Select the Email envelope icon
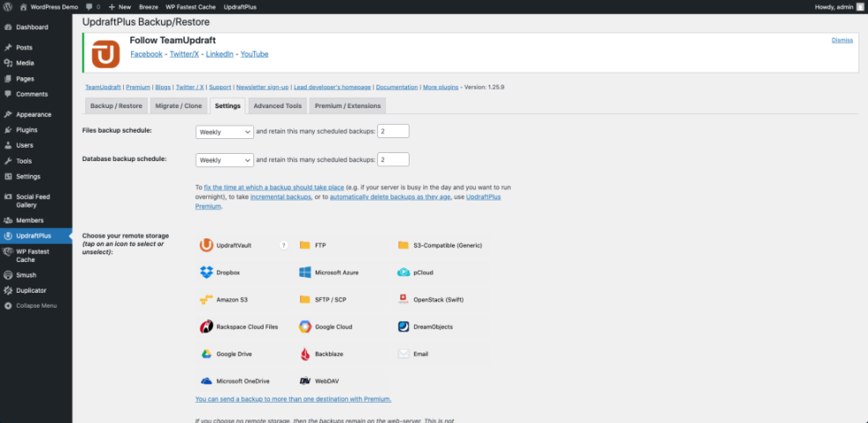Image resolution: width=868 pixels, height=423 pixels. coord(404,354)
